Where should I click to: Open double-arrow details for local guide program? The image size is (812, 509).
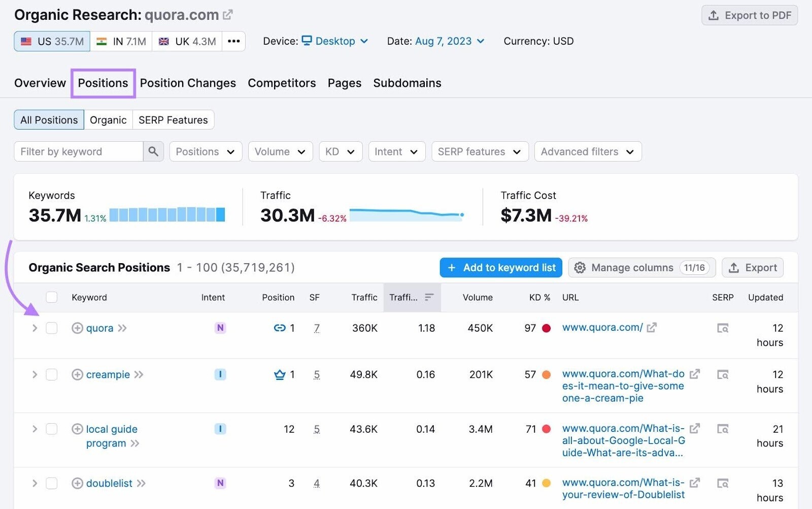click(135, 443)
